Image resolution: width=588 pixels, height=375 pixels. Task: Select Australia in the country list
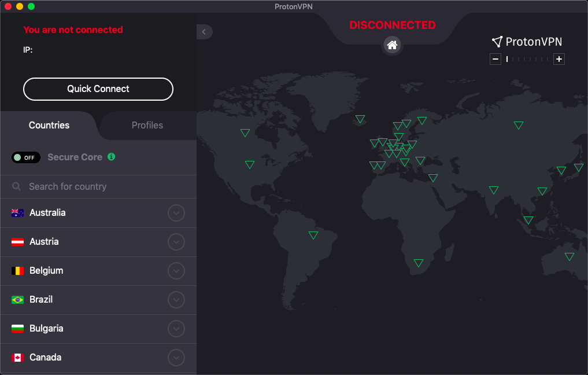(x=98, y=213)
